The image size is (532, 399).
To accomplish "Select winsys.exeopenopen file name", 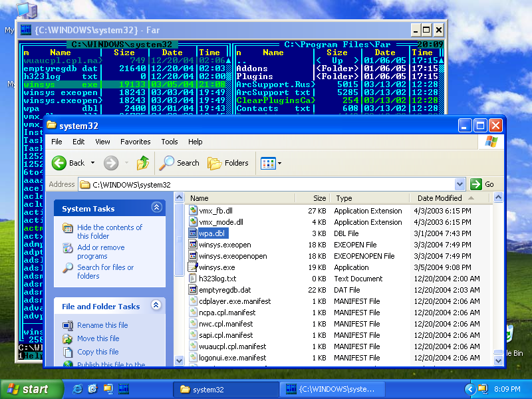I will pyautogui.click(x=233, y=256).
